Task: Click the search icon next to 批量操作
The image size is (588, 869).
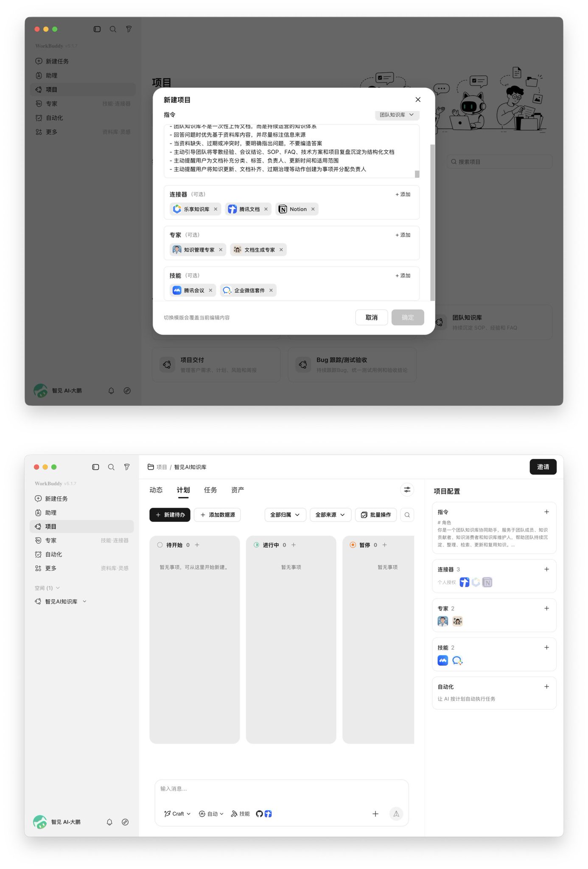Action: tap(407, 515)
